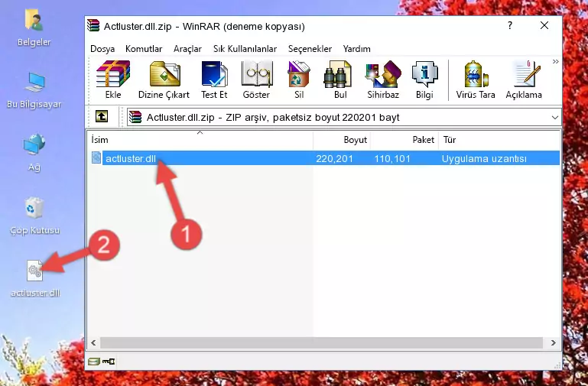Image resolution: width=588 pixels, height=386 pixels.
Task: Click the help question mark button
Action: 509,25
